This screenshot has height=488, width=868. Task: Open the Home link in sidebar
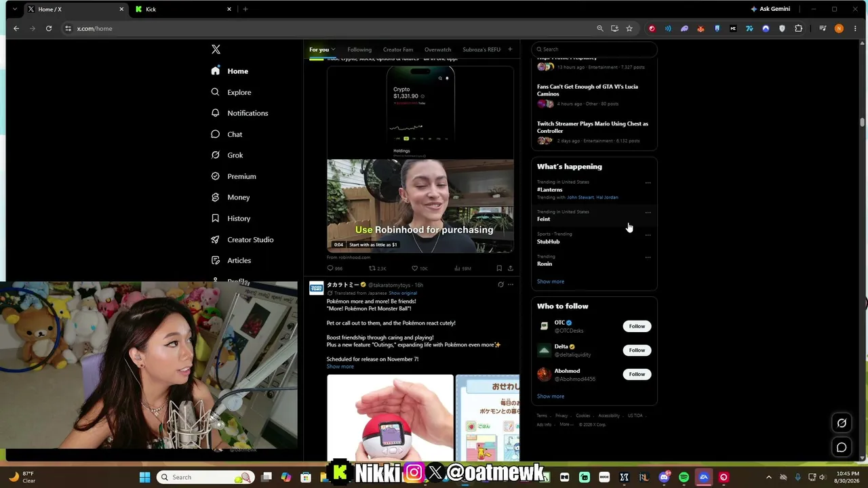[x=230, y=71]
